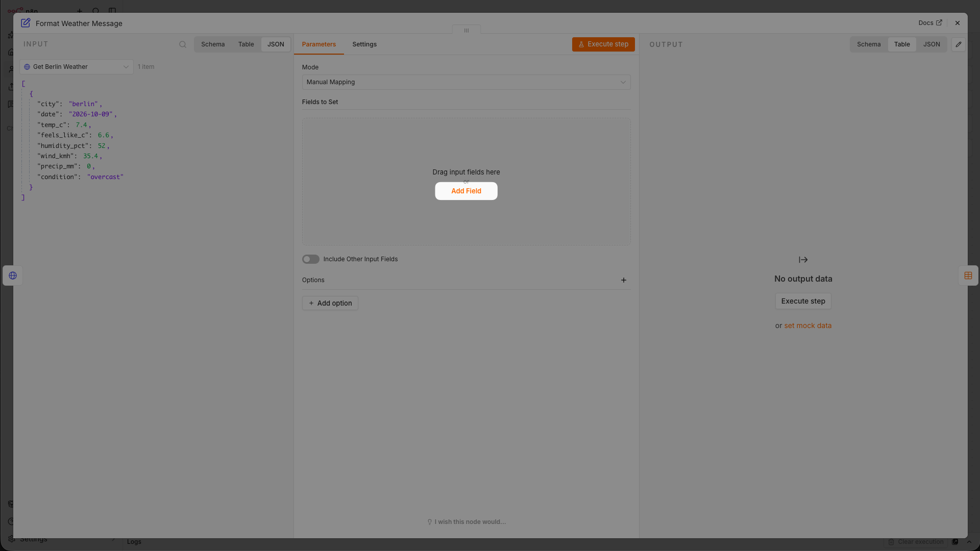The width and height of the screenshot is (980, 551).
Task: Click the orange table node icon on the right edge
Action: click(968, 275)
